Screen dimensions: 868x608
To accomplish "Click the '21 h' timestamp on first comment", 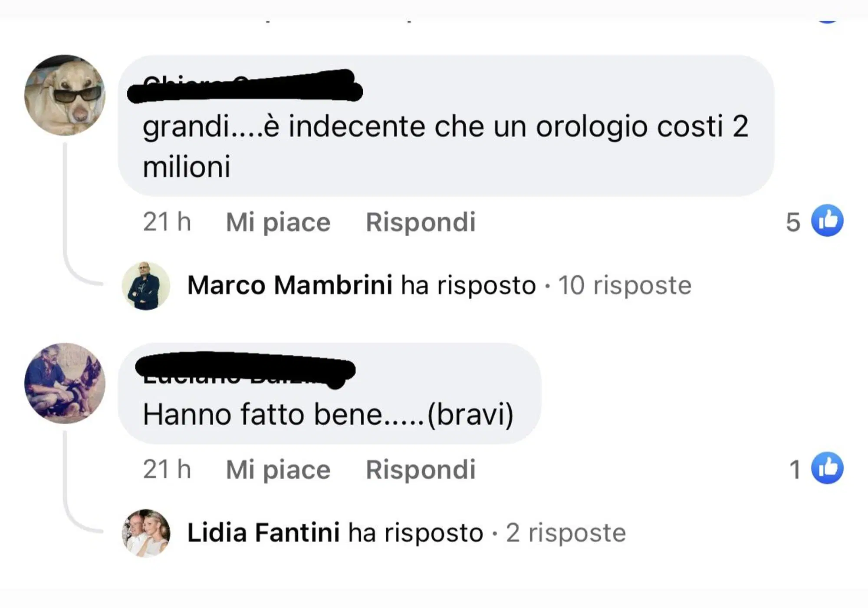I will click(x=167, y=222).
